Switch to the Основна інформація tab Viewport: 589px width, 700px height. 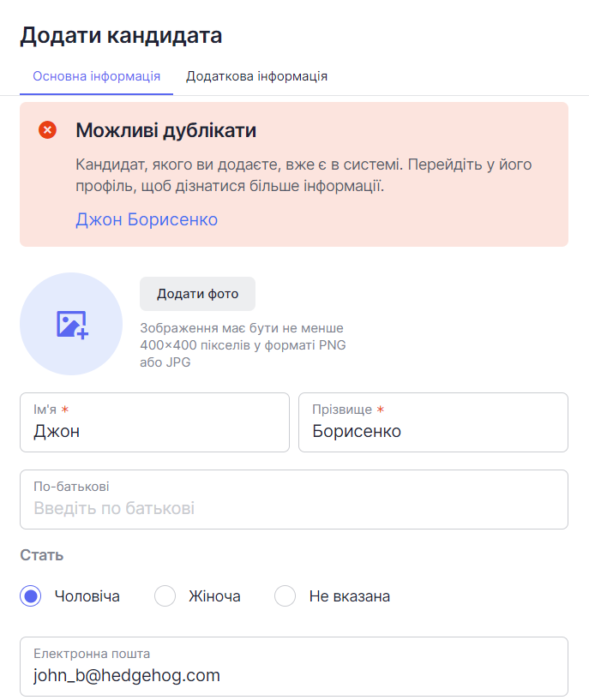click(97, 76)
